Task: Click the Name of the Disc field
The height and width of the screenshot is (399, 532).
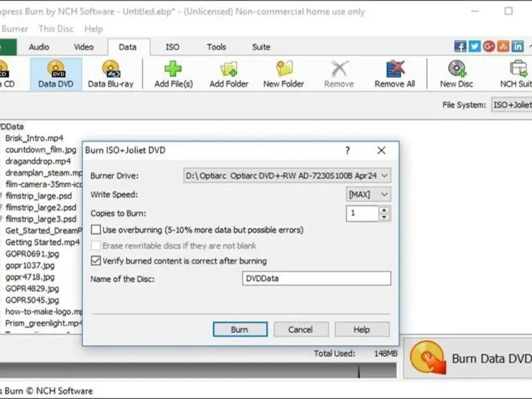Action: 317,278
